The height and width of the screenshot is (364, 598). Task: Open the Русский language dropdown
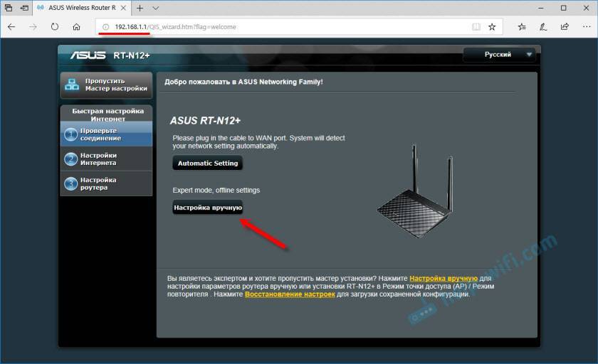[500, 55]
